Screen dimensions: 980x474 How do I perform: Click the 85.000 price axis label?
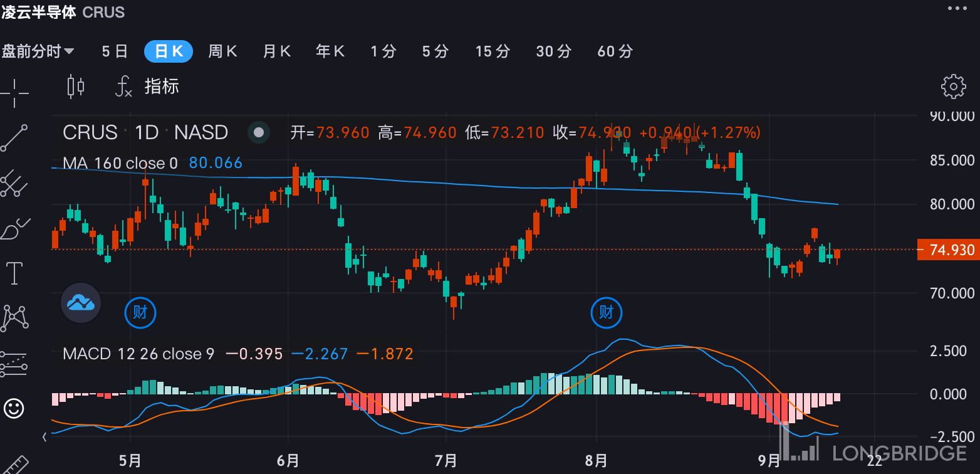[x=952, y=161]
